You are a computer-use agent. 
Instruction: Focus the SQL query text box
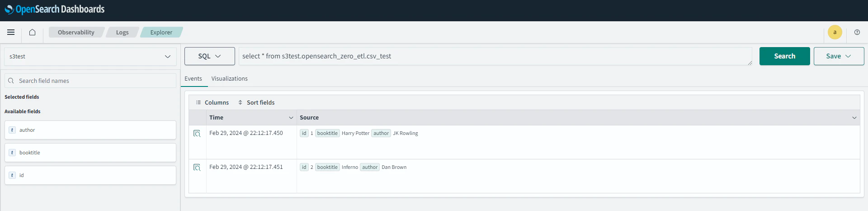(x=495, y=56)
